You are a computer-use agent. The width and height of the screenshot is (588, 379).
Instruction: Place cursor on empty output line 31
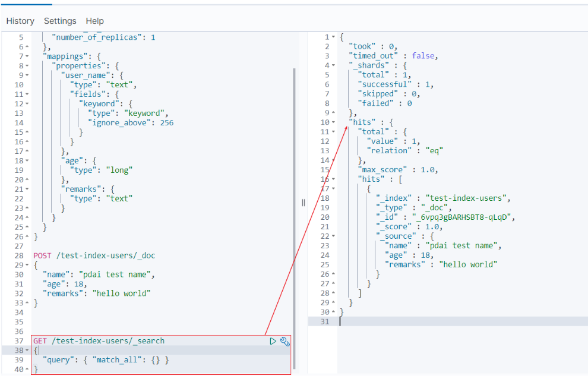pos(463,321)
